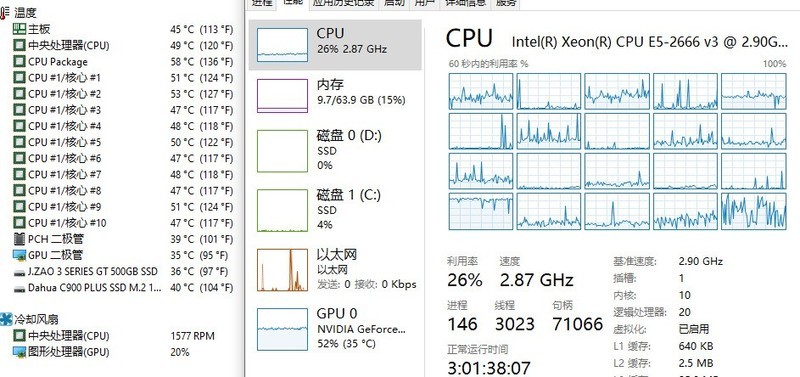The image size is (800, 377).
Task: Click the first logical processor usage graph
Action: point(481,91)
